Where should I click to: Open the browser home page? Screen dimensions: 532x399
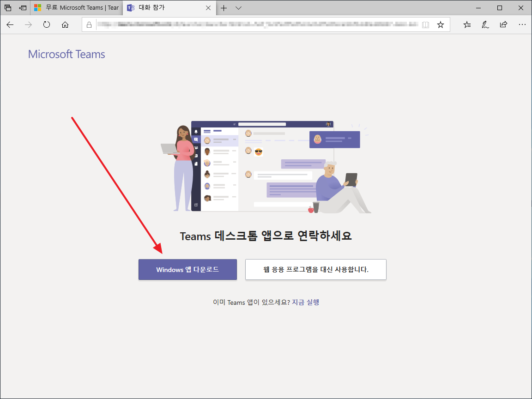pyautogui.click(x=65, y=25)
